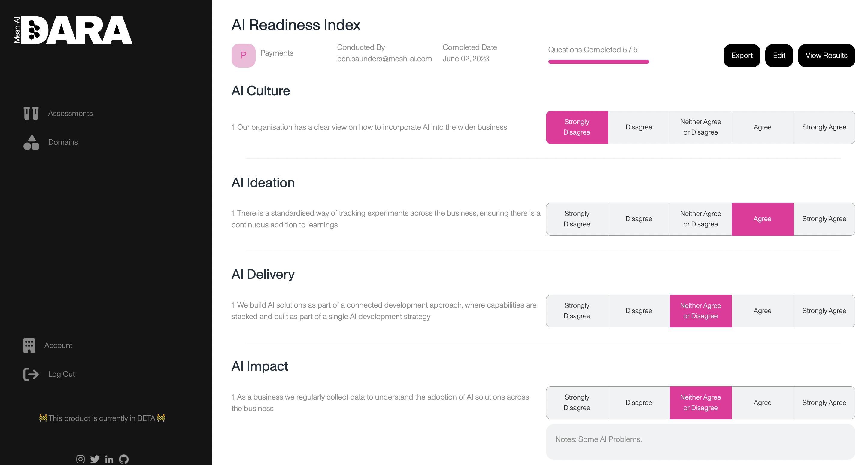The height and width of the screenshot is (465, 868).
Task: Open the assessment with the Edit button
Action: pyautogui.click(x=779, y=55)
